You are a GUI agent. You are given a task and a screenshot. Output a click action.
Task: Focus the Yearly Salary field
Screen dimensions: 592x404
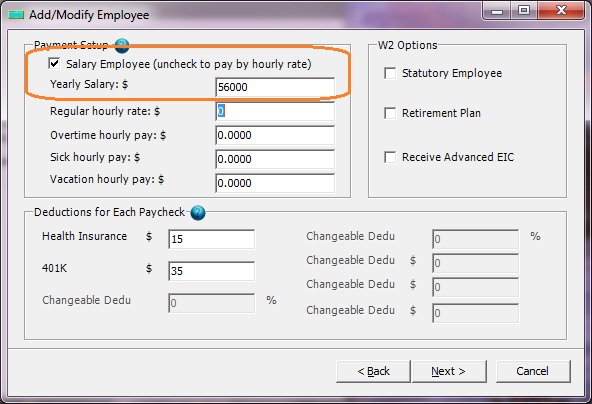(275, 87)
